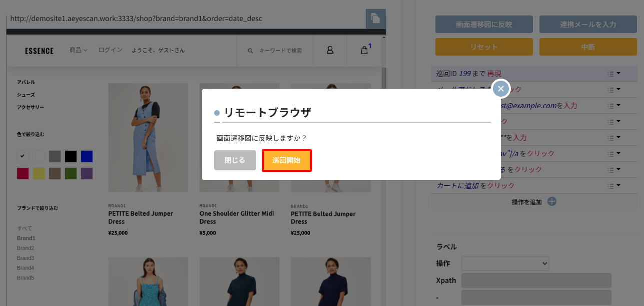Close the リモートブラウザ dialog with the X icon

[501, 89]
